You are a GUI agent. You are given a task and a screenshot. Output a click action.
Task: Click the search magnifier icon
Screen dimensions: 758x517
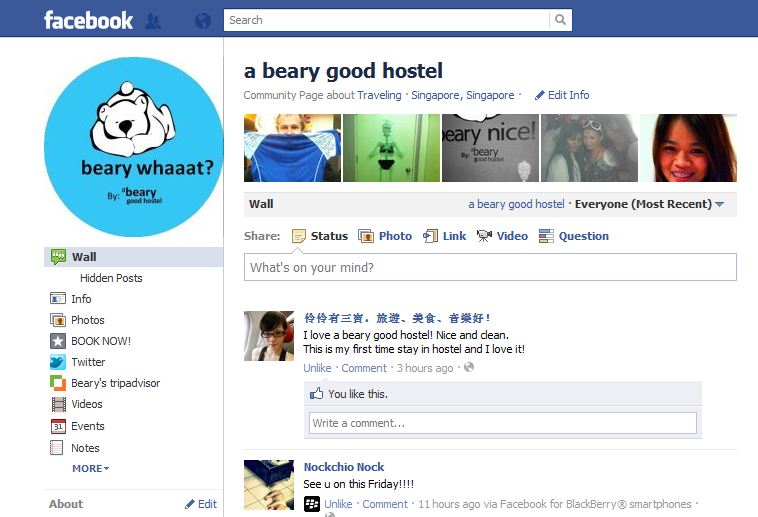[x=560, y=20]
